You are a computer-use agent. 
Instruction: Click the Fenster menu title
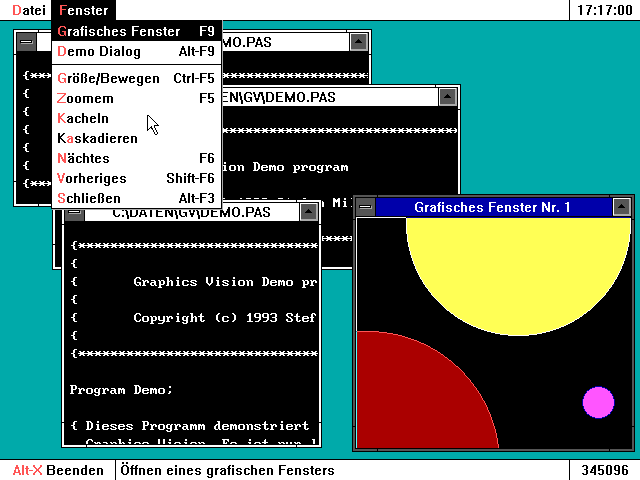click(x=83, y=10)
